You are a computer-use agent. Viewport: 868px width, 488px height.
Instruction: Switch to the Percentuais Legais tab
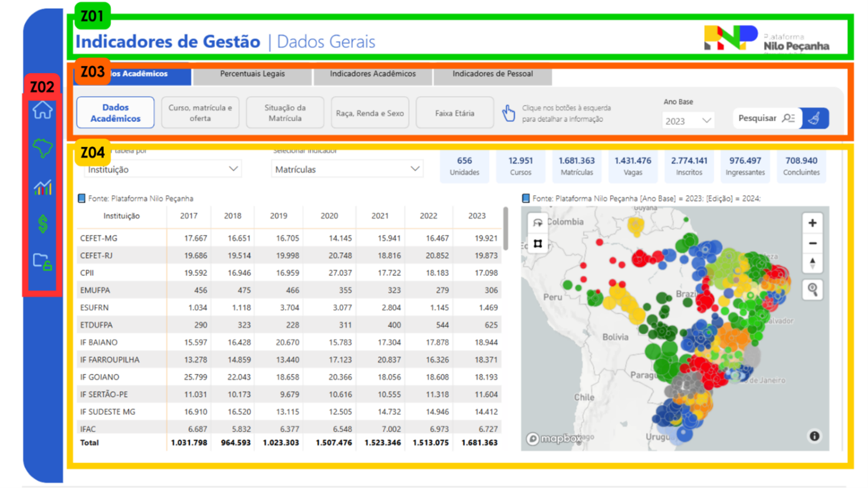[x=252, y=75]
